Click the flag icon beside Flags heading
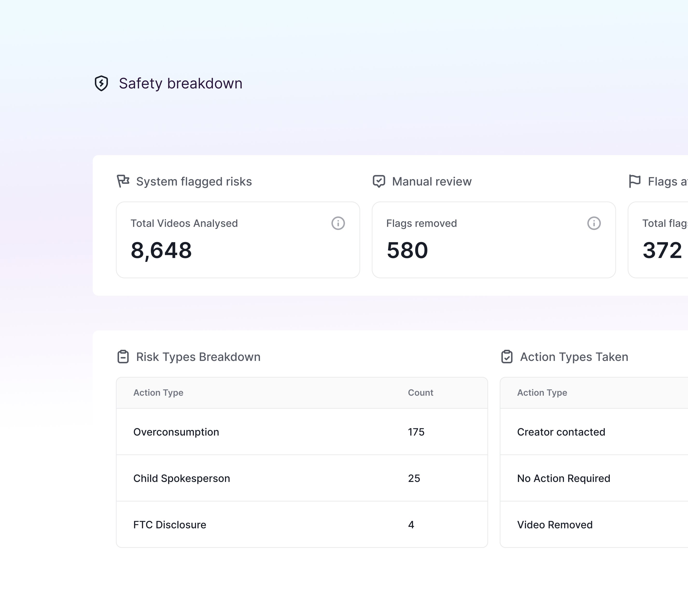The width and height of the screenshot is (688, 616). (635, 181)
